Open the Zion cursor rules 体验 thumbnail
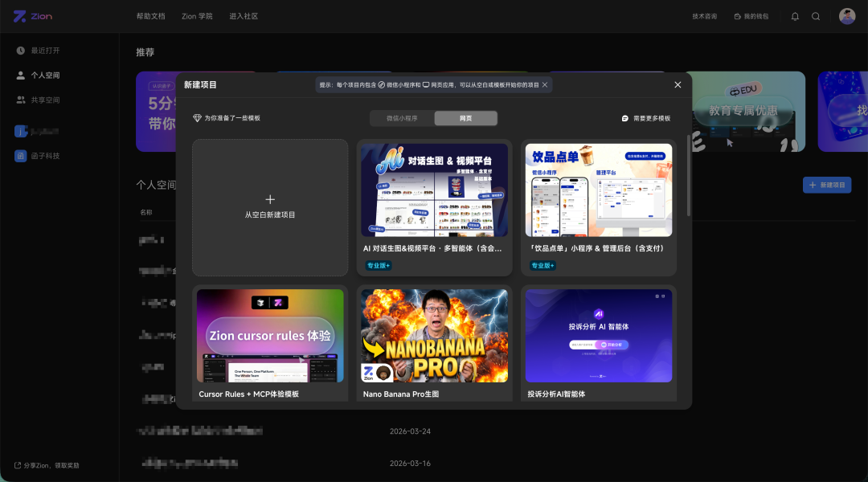This screenshot has height=482, width=868. (270, 336)
